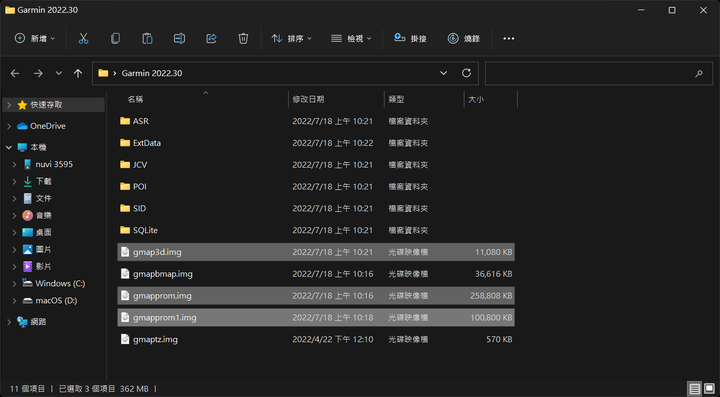The width and height of the screenshot is (720, 397).
Task: Collapse the 本機 tree node
Action: (x=9, y=147)
